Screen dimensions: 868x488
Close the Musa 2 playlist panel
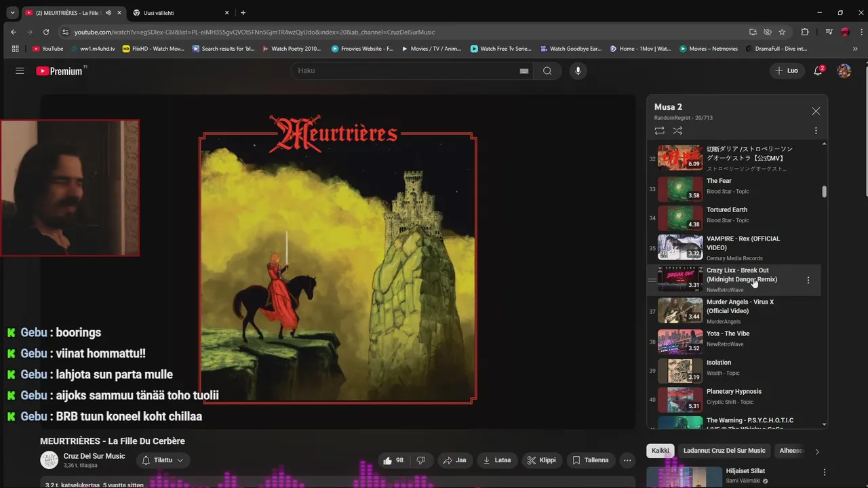click(x=816, y=111)
